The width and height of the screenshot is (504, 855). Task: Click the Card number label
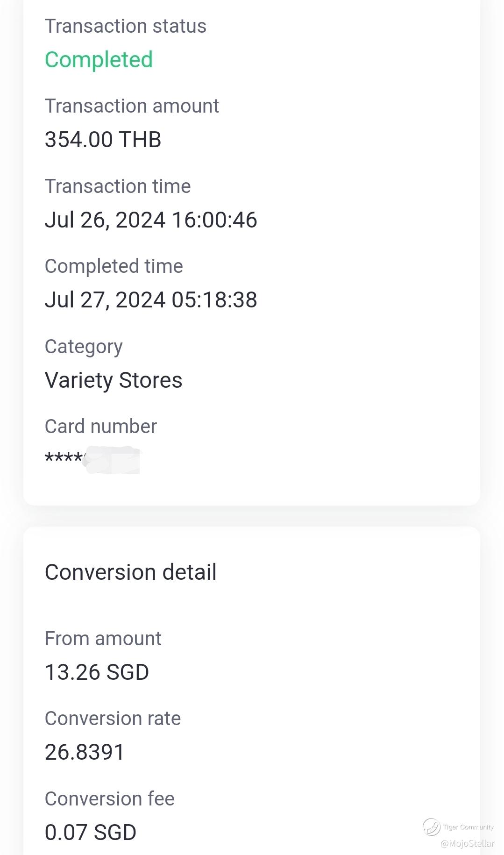[x=100, y=427]
